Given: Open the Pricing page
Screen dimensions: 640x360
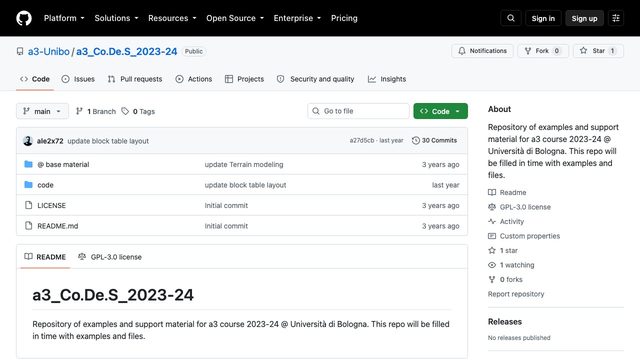Looking at the screenshot, I should [344, 18].
